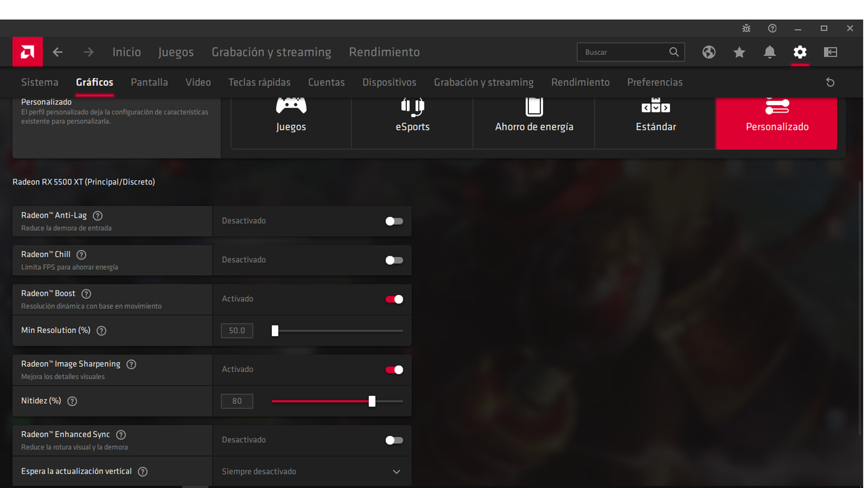Open the Inicio top menu

(x=127, y=52)
